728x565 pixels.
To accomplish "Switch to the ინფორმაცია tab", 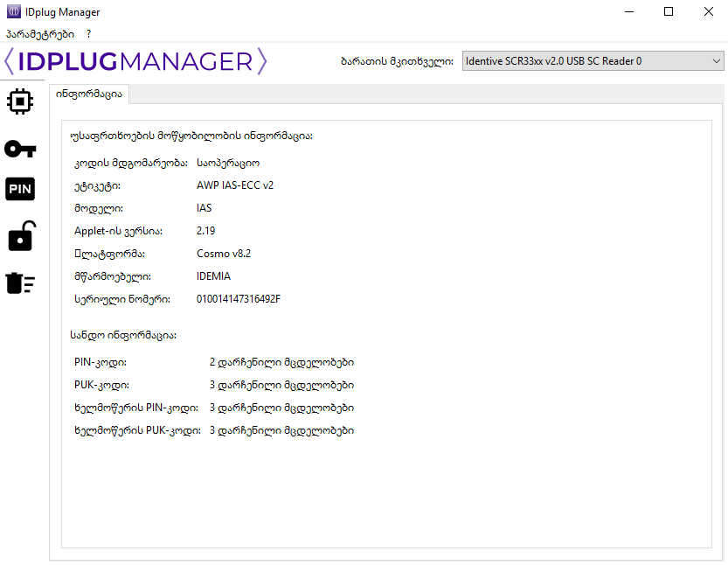I will click(x=90, y=94).
